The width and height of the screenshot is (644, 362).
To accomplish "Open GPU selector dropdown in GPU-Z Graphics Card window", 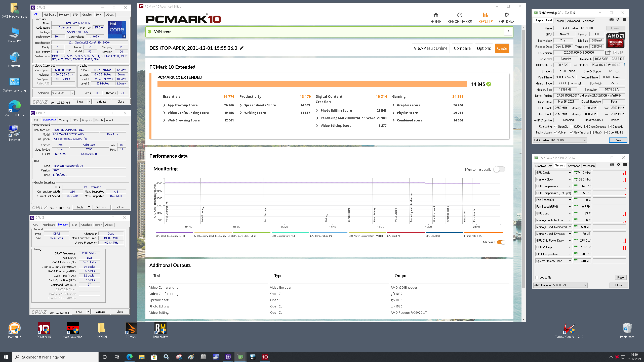I will coord(560,140).
